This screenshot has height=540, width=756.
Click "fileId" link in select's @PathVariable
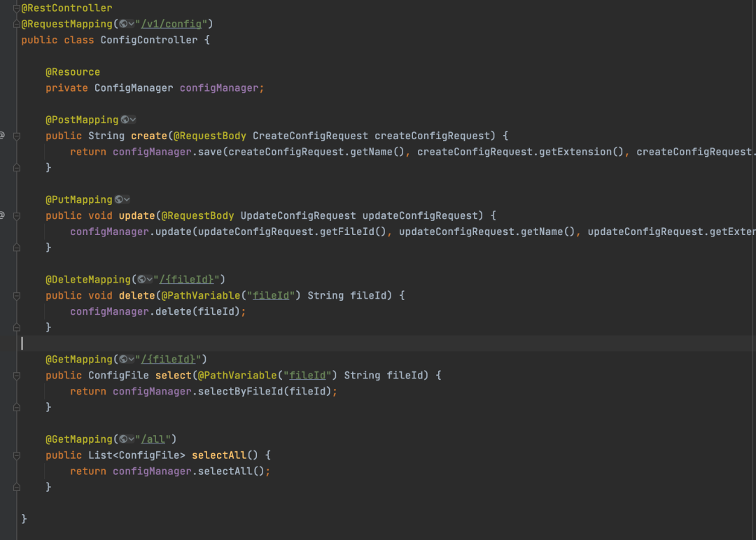tap(307, 376)
